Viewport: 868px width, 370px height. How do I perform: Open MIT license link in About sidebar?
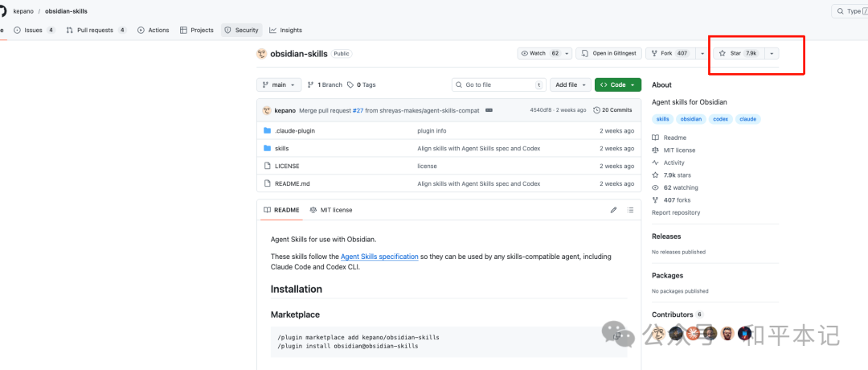(674, 150)
